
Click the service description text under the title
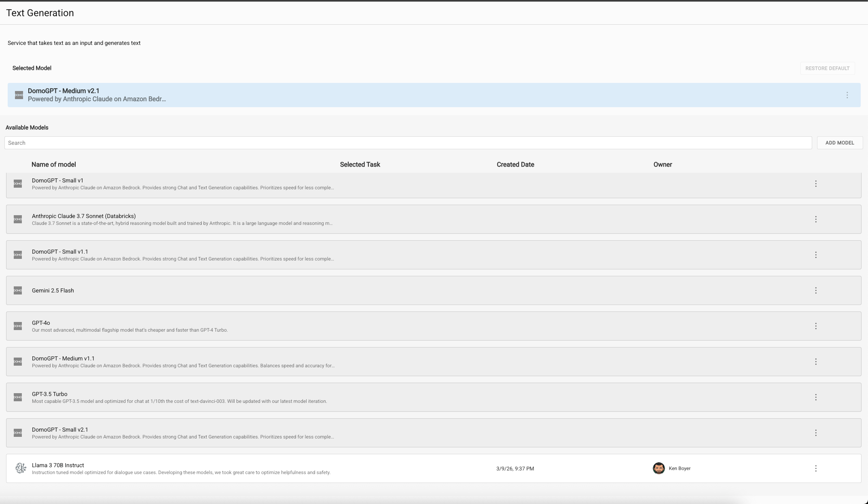[x=74, y=43]
